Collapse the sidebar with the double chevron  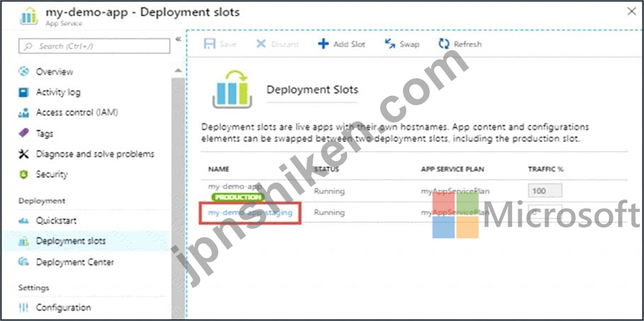click(x=178, y=39)
